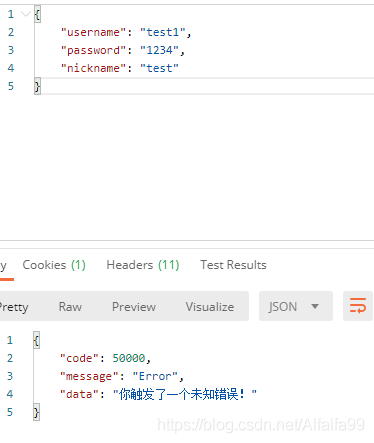Select the Pretty response view
Screen dimensions: 374x443
click(x=14, y=307)
